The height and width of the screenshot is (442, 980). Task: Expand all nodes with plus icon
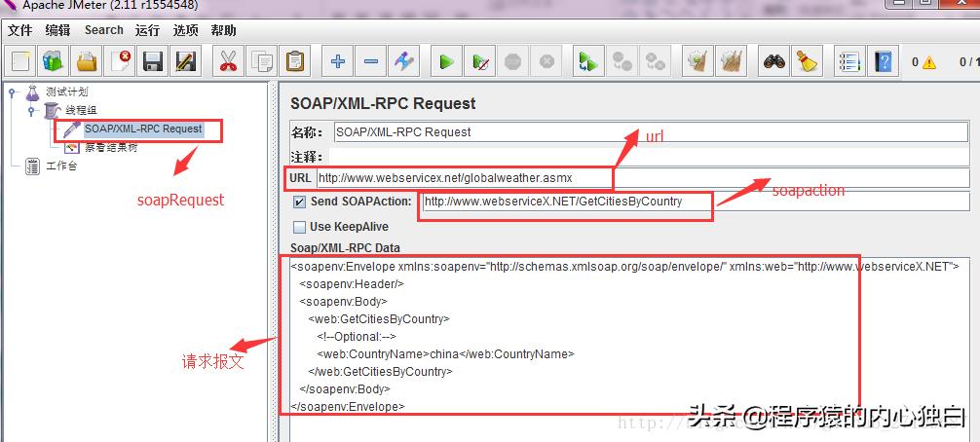click(337, 61)
